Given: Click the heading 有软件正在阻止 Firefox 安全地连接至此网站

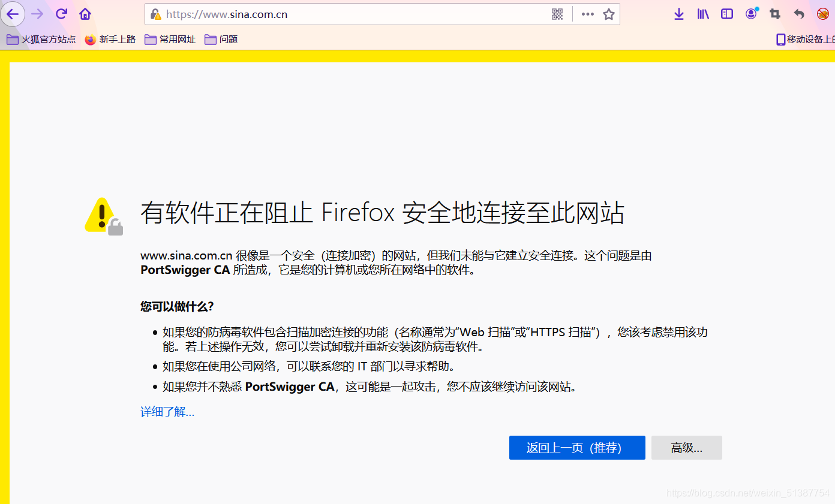Looking at the screenshot, I should [383, 213].
